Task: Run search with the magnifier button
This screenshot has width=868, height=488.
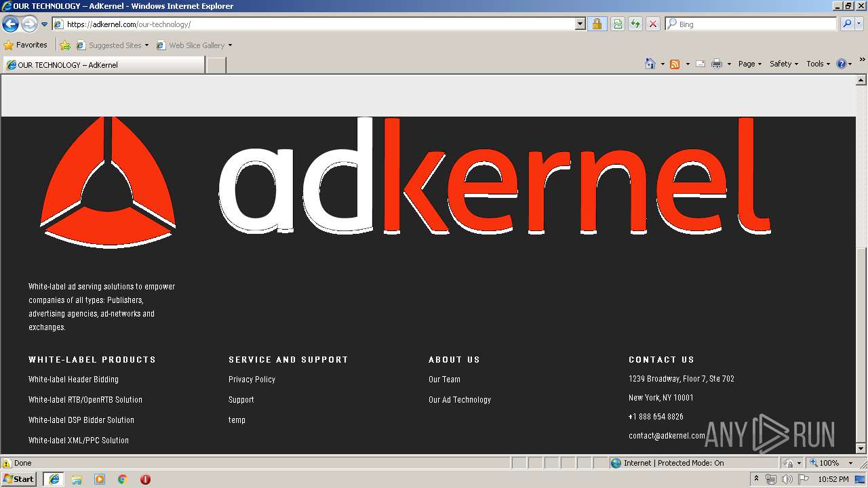Action: click(x=847, y=24)
